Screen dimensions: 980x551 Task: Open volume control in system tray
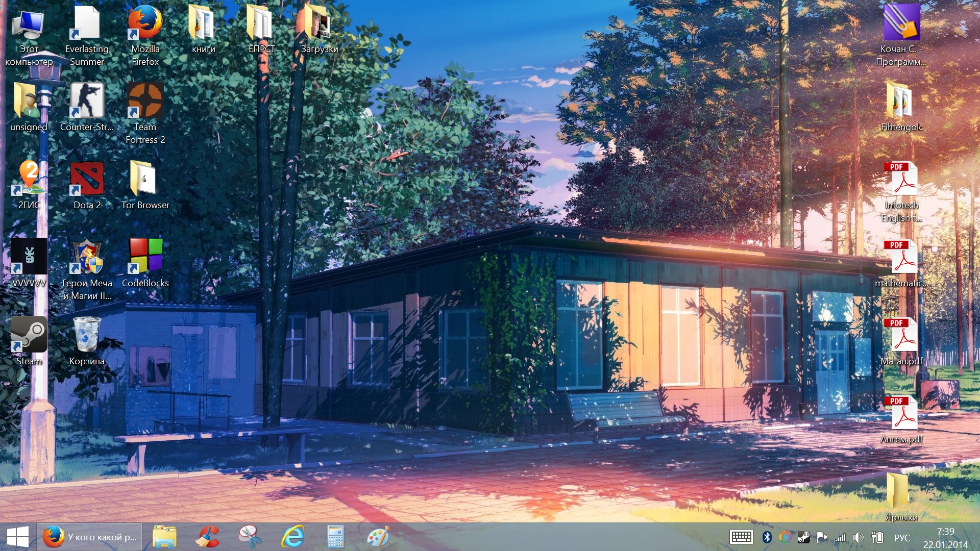click(858, 537)
